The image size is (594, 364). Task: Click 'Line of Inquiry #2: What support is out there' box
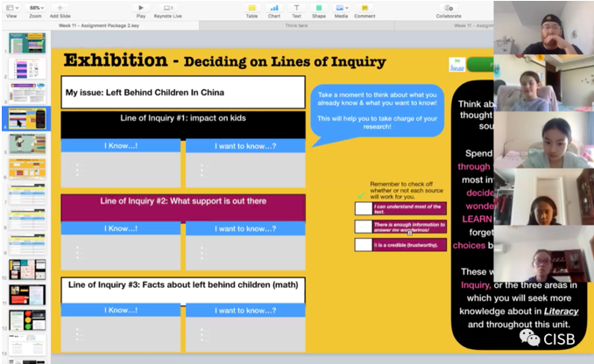pos(183,207)
